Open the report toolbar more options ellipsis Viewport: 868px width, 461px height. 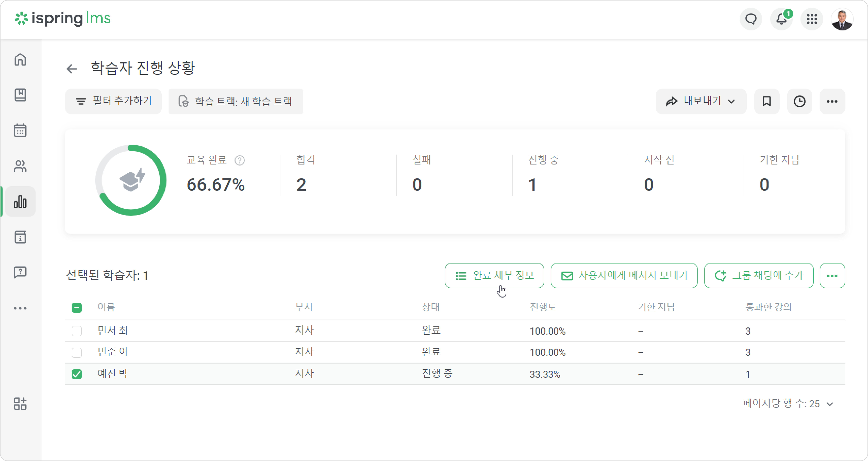tap(832, 101)
